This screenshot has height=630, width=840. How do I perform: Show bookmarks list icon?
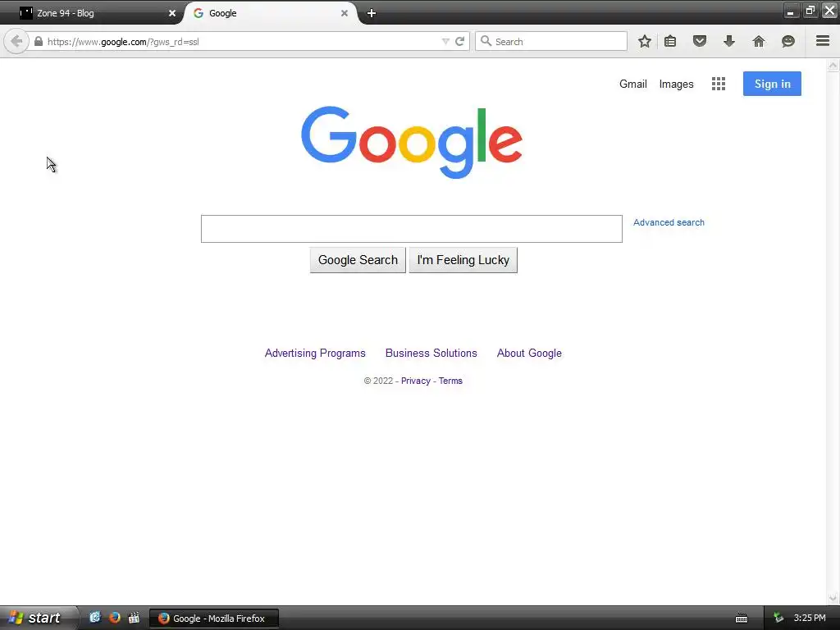[670, 41]
